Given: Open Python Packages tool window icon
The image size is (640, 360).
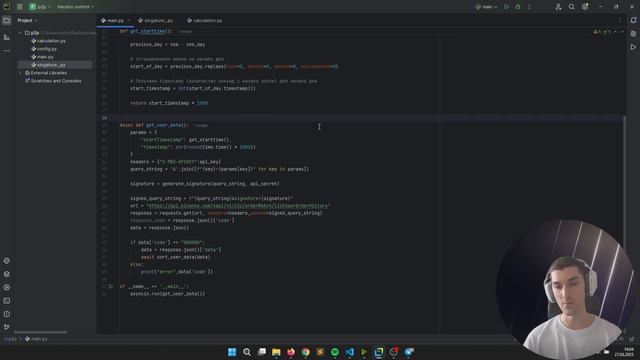Looking at the screenshot, I should point(7,261).
